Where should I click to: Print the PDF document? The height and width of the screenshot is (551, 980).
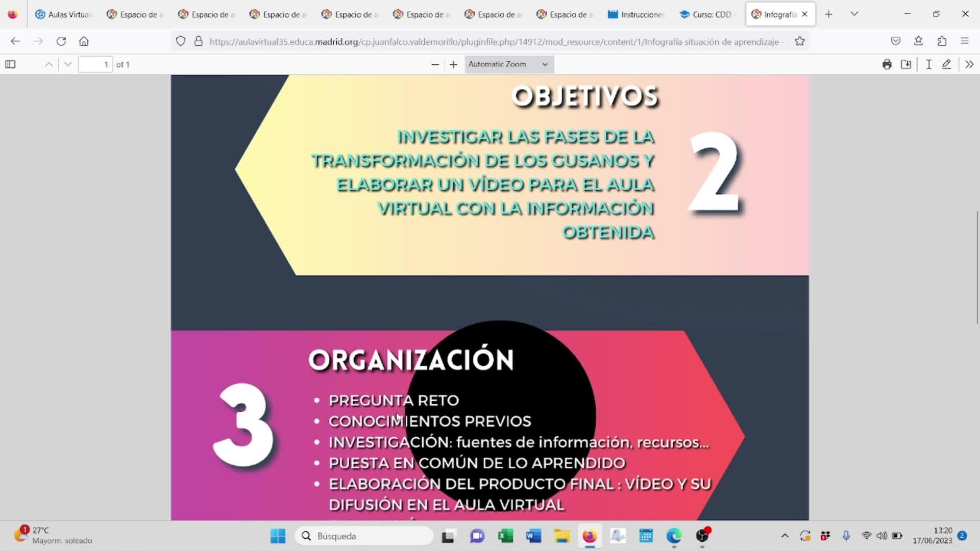coord(887,64)
